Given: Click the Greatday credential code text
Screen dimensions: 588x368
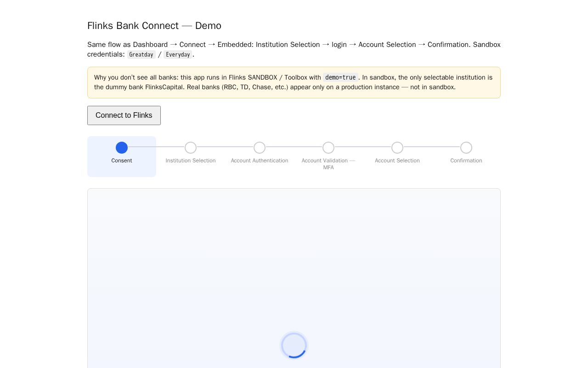Looking at the screenshot, I should (x=141, y=55).
